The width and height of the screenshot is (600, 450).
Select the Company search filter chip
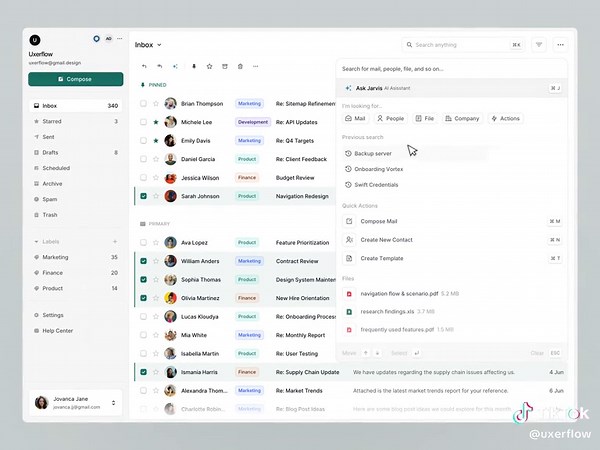[462, 119]
